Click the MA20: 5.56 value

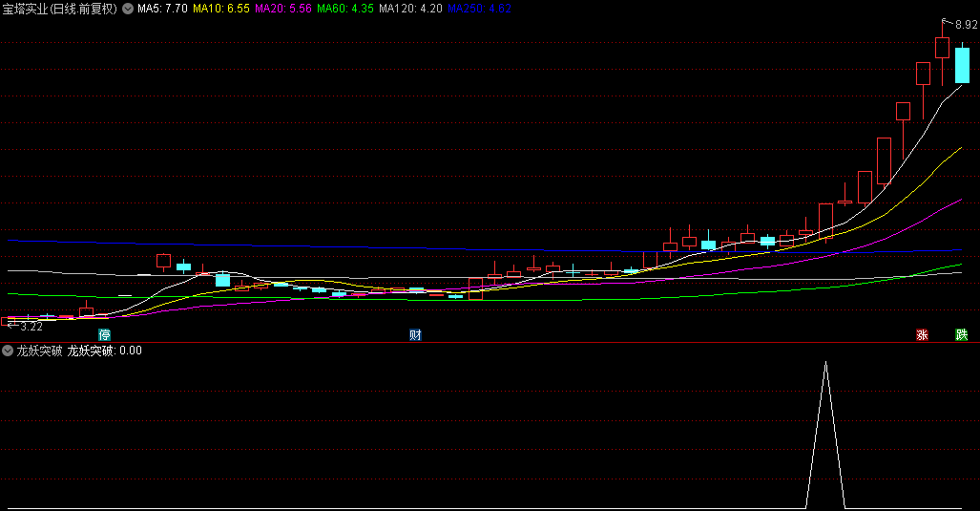(283, 9)
